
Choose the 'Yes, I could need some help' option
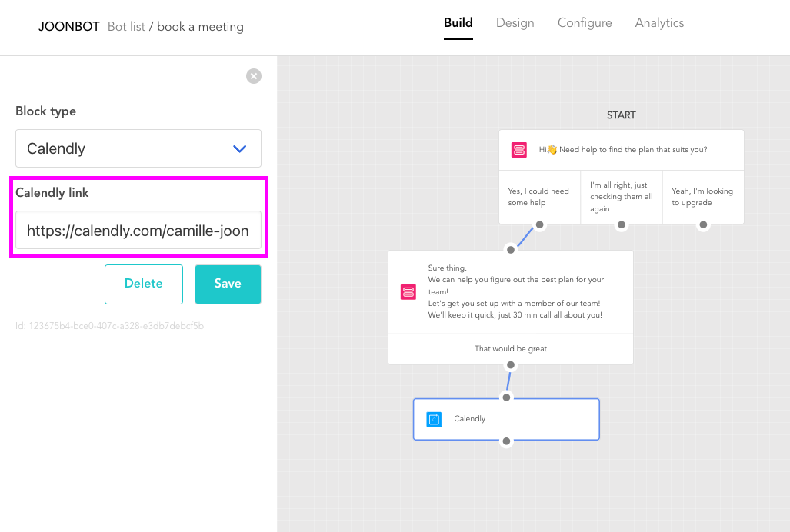(x=539, y=197)
